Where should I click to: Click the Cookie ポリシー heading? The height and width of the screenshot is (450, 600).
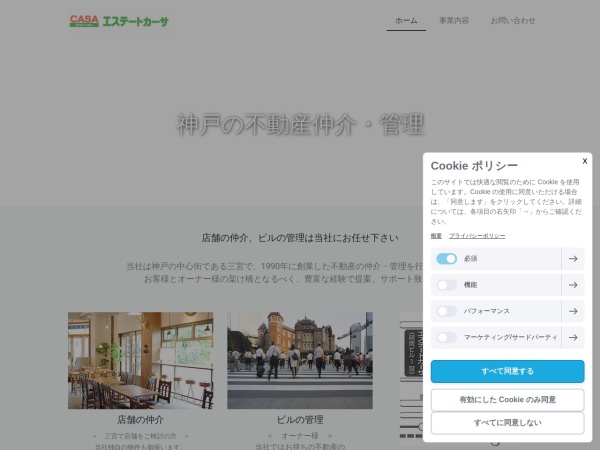click(474, 166)
